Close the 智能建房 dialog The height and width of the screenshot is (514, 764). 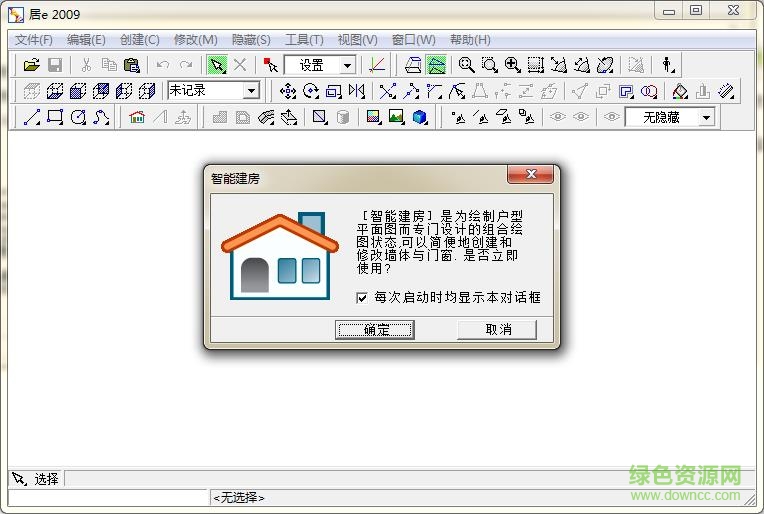click(530, 174)
